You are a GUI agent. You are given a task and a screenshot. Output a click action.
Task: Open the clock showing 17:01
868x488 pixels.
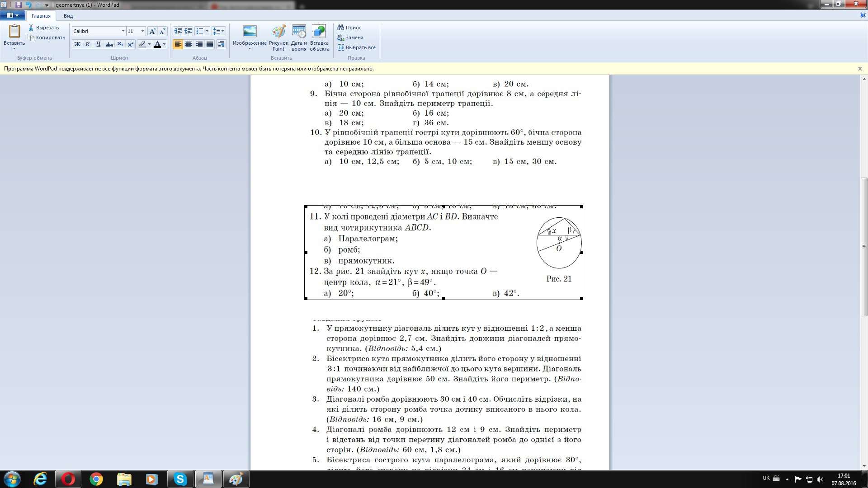844,479
